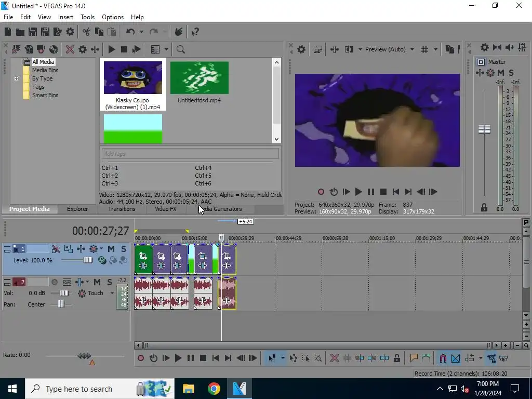The image size is (532, 399).
Task: Open Google Chrome from the taskbar
Action: point(214,389)
